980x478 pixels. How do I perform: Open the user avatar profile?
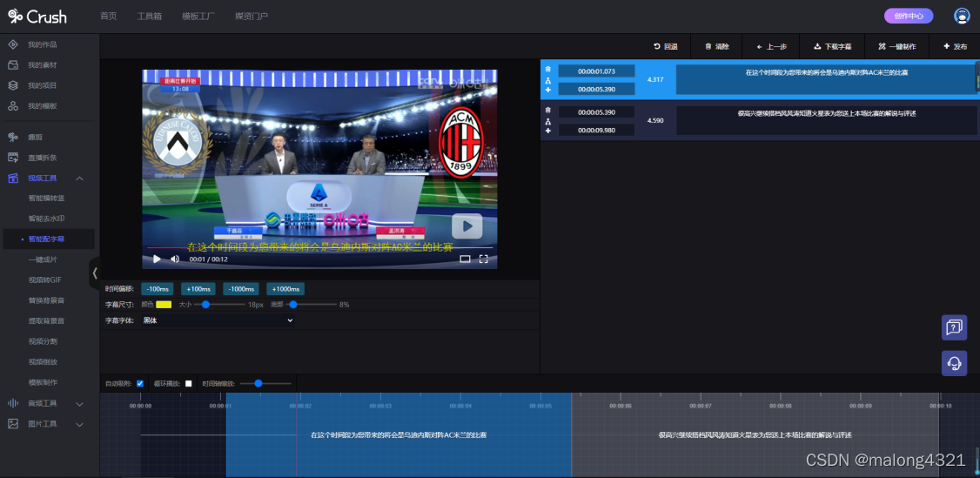coord(962,17)
